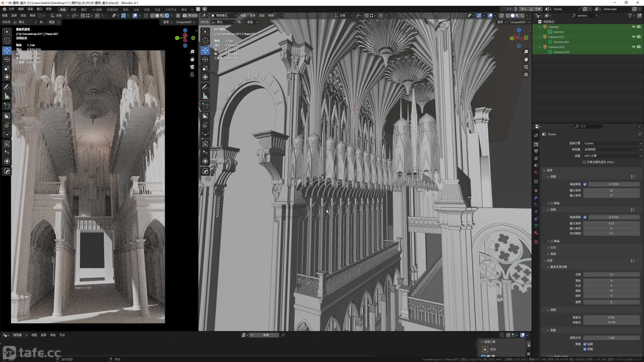Toggle camera view in right viewport

(x=526, y=67)
